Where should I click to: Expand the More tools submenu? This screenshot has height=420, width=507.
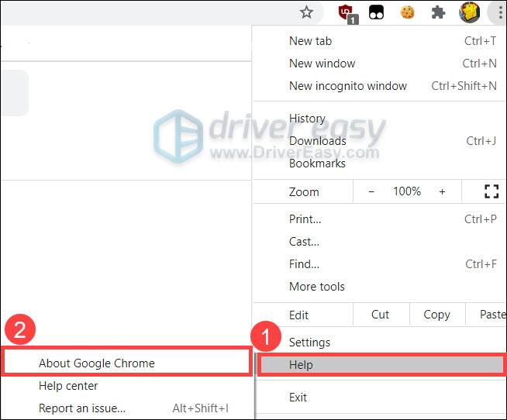pyautogui.click(x=380, y=287)
